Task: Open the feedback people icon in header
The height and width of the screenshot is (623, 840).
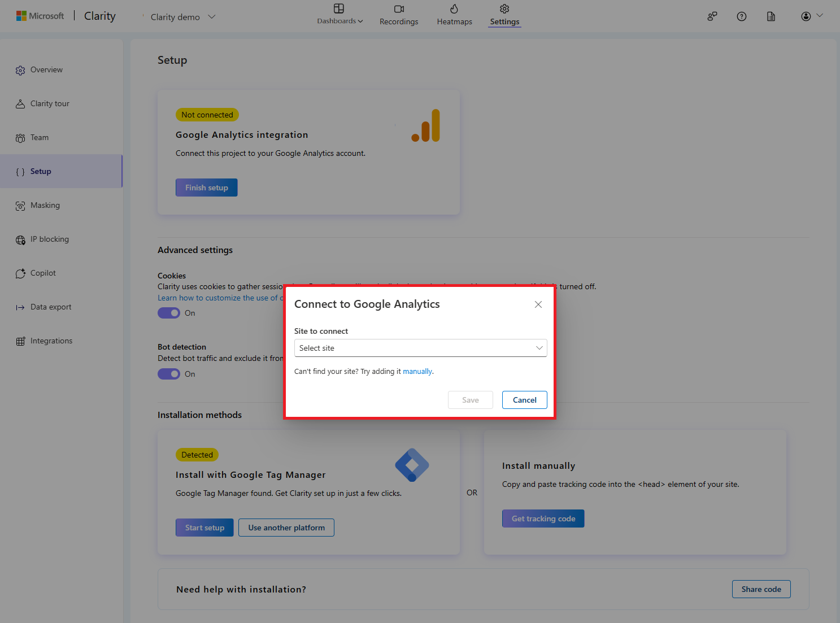Action: 712,16
